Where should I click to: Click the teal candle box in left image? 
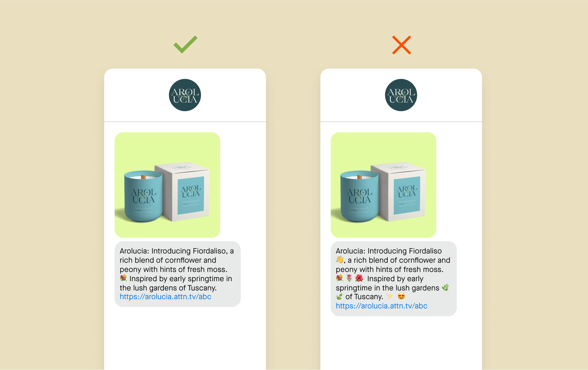coord(182,192)
